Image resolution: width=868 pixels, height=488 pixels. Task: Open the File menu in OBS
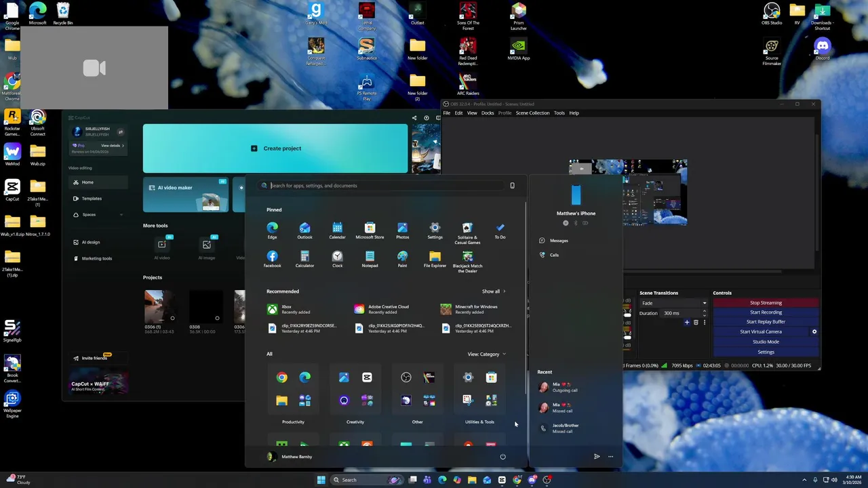pos(447,113)
